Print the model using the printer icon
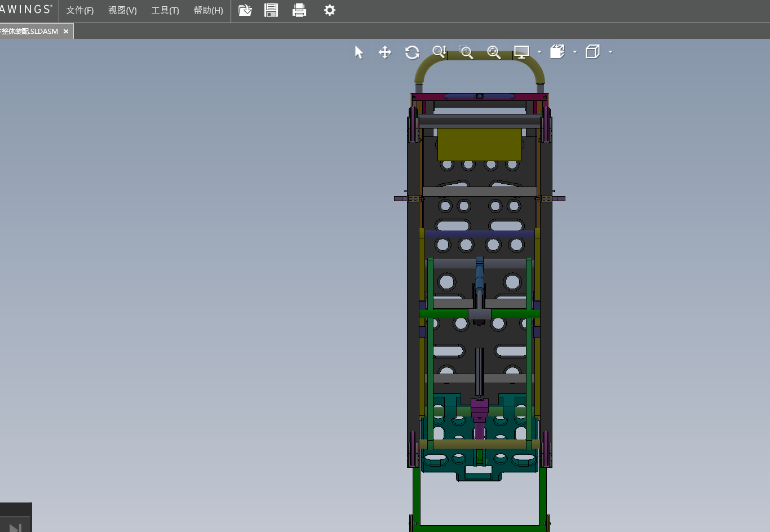This screenshot has width=770, height=532. 299,10
